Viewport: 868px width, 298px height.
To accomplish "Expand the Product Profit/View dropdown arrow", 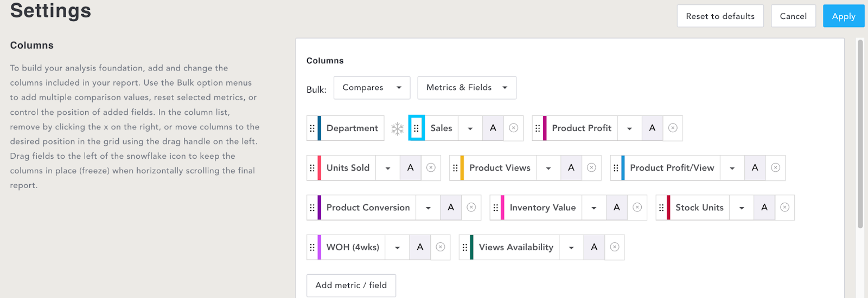I will [x=732, y=168].
